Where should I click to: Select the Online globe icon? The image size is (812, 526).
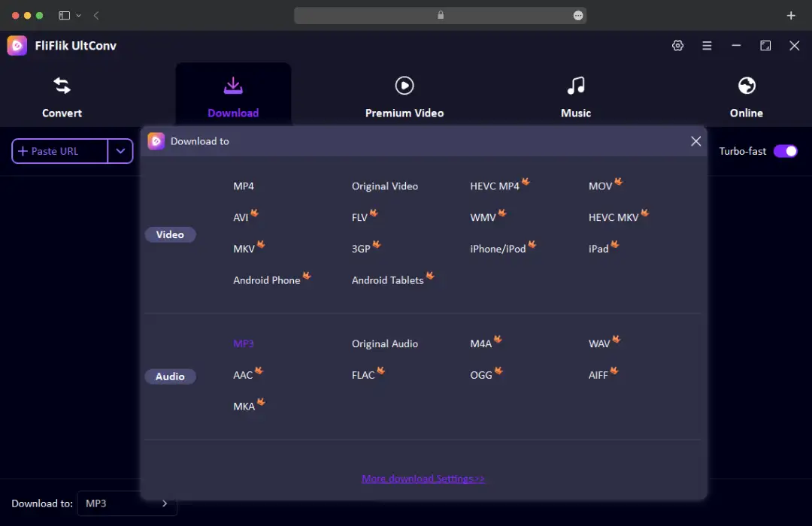[x=746, y=85]
